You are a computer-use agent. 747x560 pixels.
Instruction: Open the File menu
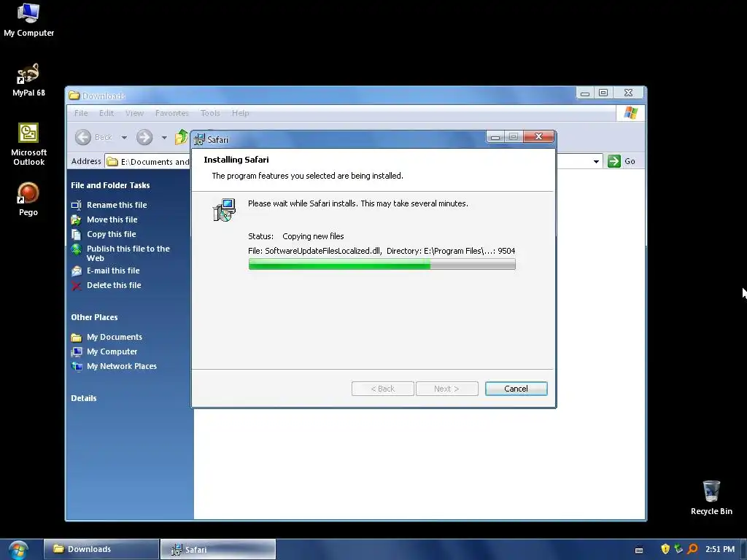point(81,113)
